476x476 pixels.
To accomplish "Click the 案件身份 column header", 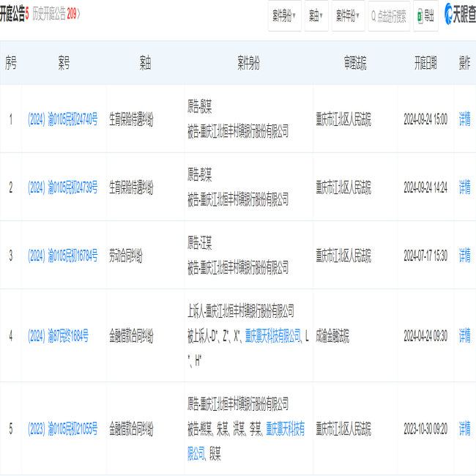I will 248,63.
